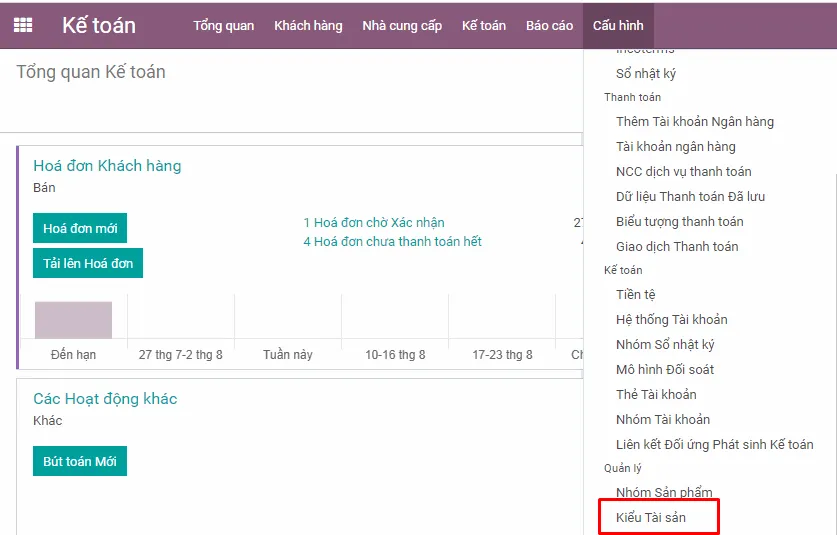Open Các Hoạt động khác journal title
Screen dimensions: 837x535
tap(105, 398)
